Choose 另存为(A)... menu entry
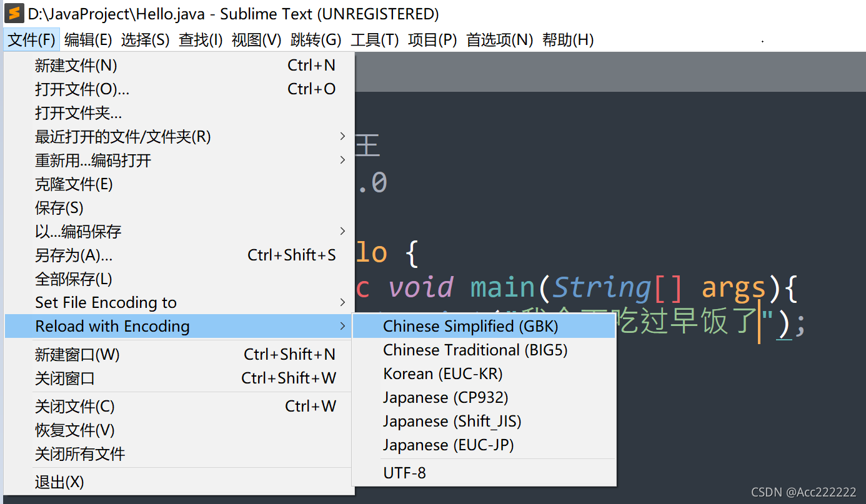This screenshot has width=866, height=504. pos(179,255)
